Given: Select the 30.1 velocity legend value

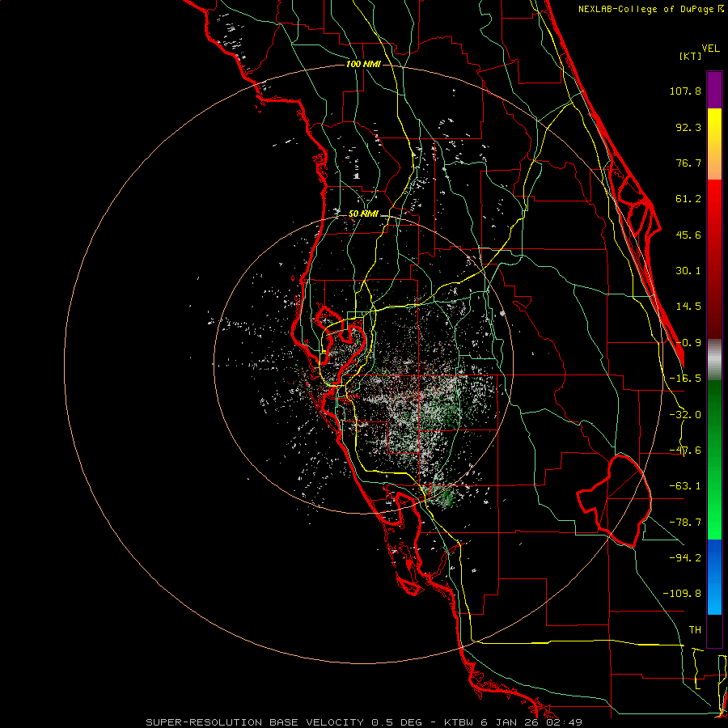Looking at the screenshot, I should 688,271.
